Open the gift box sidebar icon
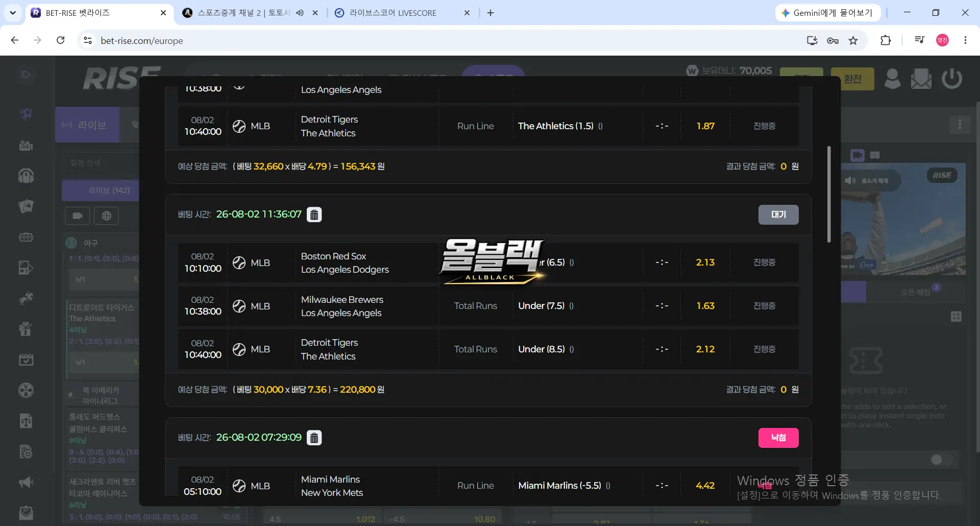980x526 pixels. tap(26, 329)
